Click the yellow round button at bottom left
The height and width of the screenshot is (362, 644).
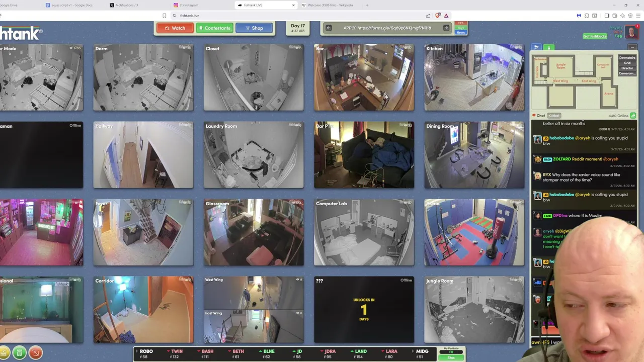[5, 352]
